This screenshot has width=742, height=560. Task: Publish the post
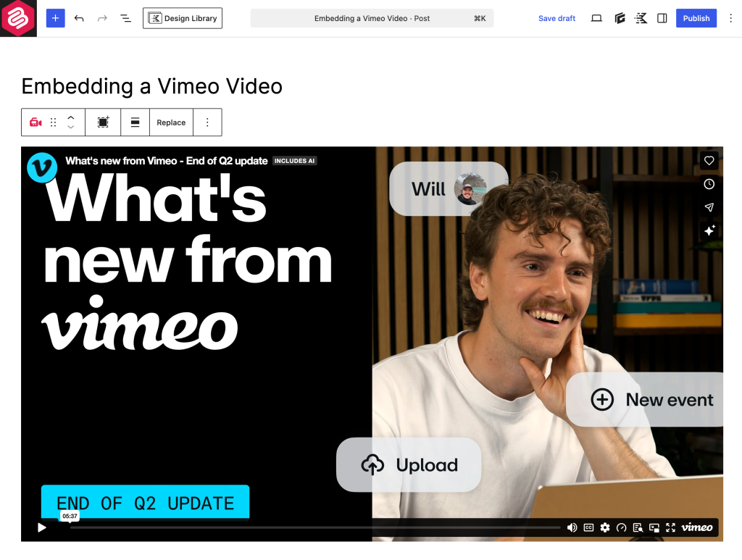coord(696,18)
